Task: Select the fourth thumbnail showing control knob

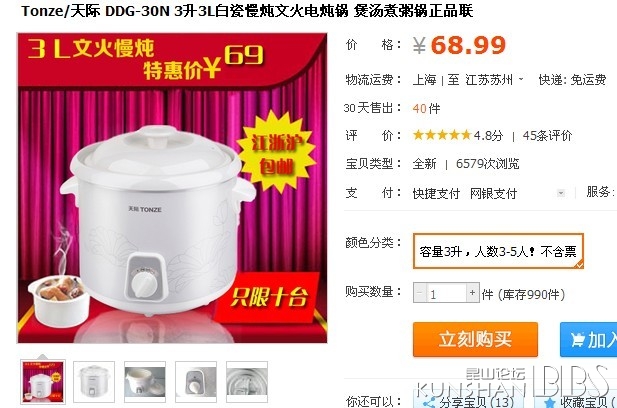Action: click(x=196, y=382)
